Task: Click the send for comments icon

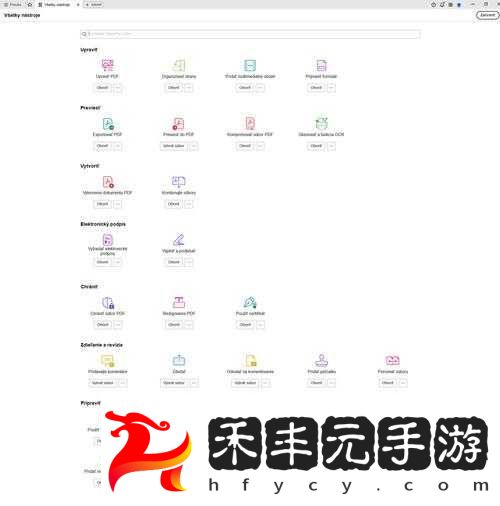Action: point(251,360)
